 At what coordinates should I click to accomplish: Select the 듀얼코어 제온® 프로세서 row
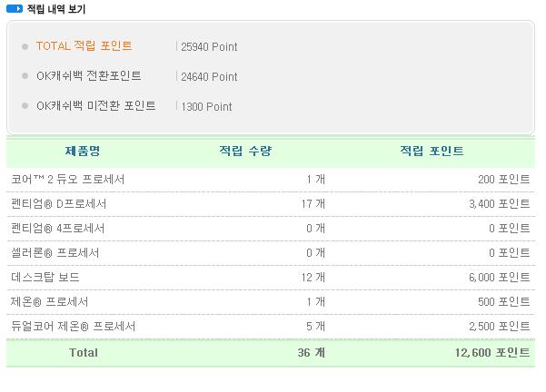coord(271,327)
